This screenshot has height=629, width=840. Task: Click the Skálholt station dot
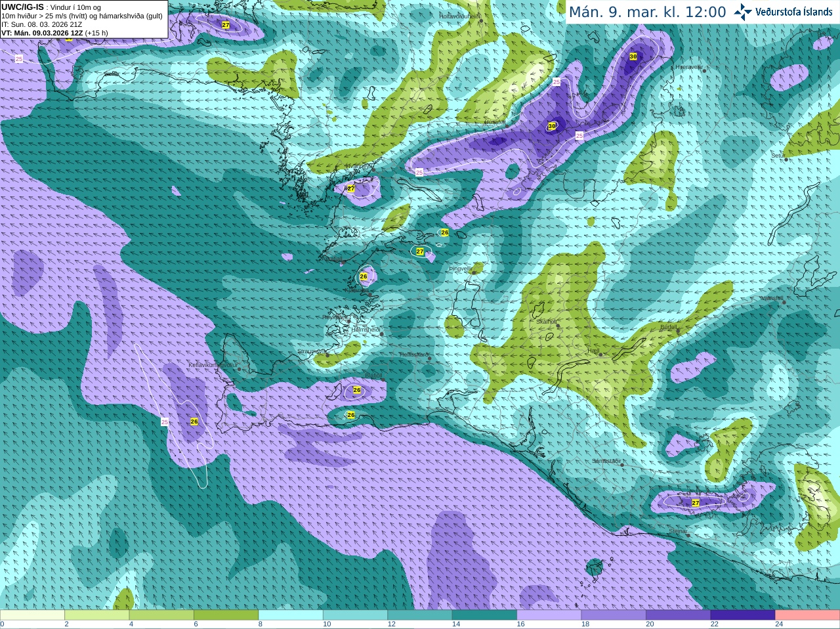tap(556, 326)
